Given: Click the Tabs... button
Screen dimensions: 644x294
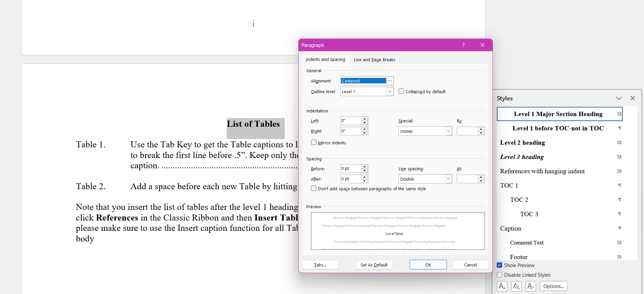Looking at the screenshot, I should point(320,265).
